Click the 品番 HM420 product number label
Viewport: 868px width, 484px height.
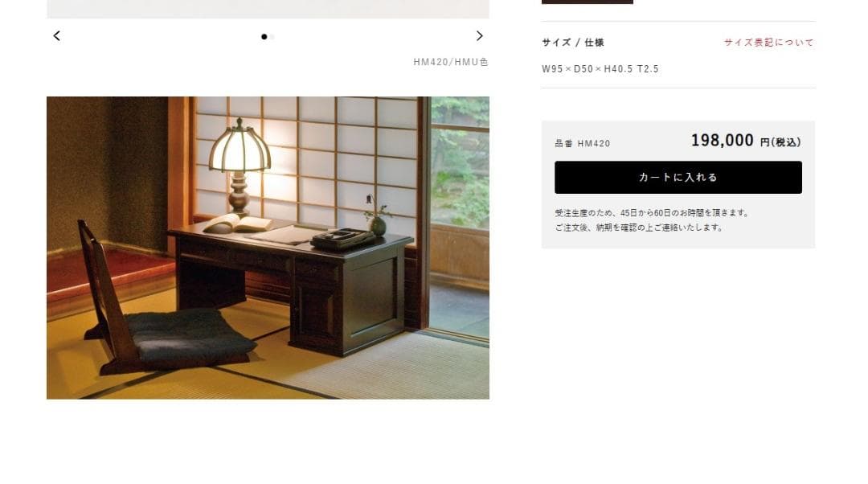click(x=583, y=143)
